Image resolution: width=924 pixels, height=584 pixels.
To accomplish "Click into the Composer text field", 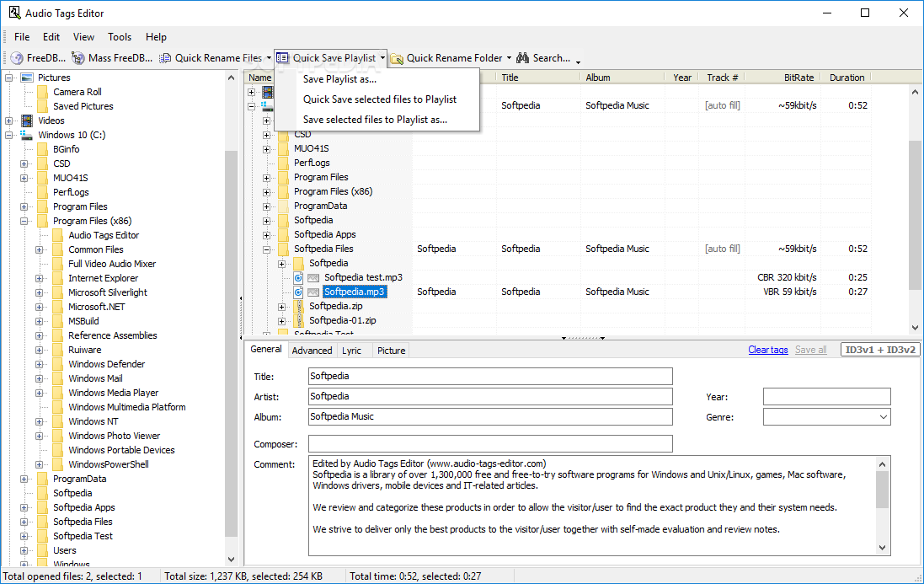I will pos(490,443).
